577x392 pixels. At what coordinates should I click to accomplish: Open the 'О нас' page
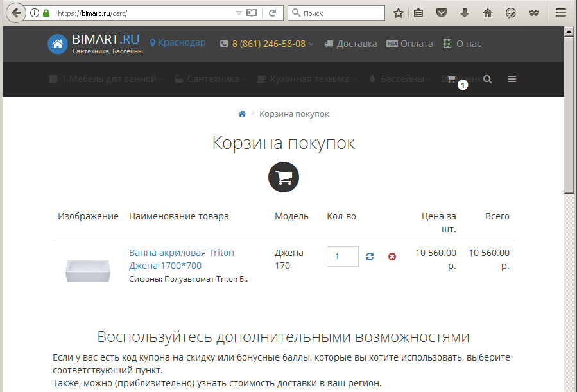click(x=463, y=44)
